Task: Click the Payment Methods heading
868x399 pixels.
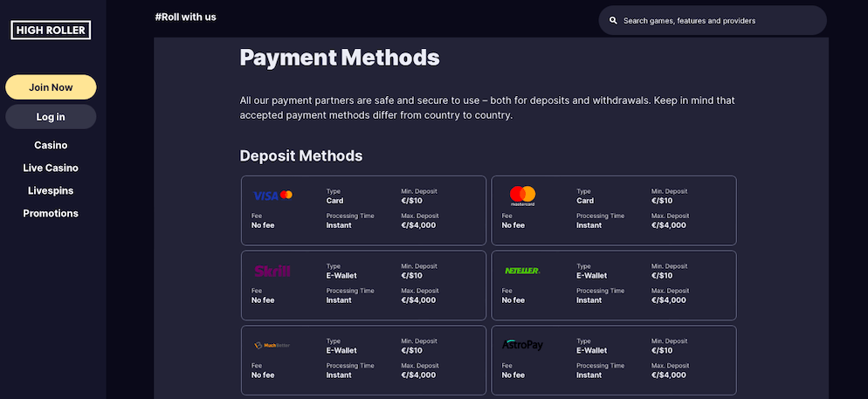Action: click(340, 58)
